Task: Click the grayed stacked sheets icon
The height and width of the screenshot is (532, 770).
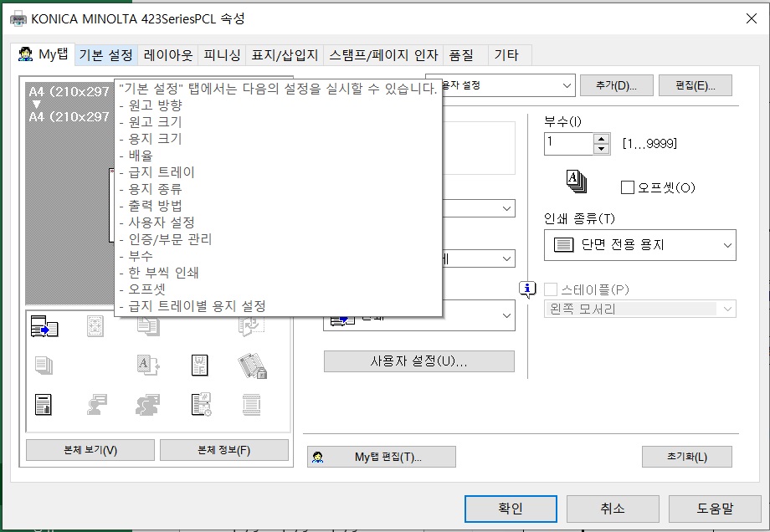Action: tap(44, 366)
